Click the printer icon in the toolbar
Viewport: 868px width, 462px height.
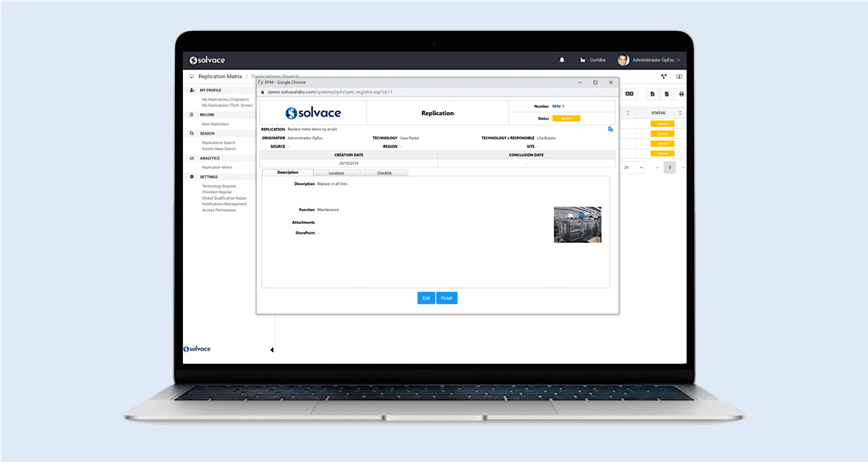681,94
